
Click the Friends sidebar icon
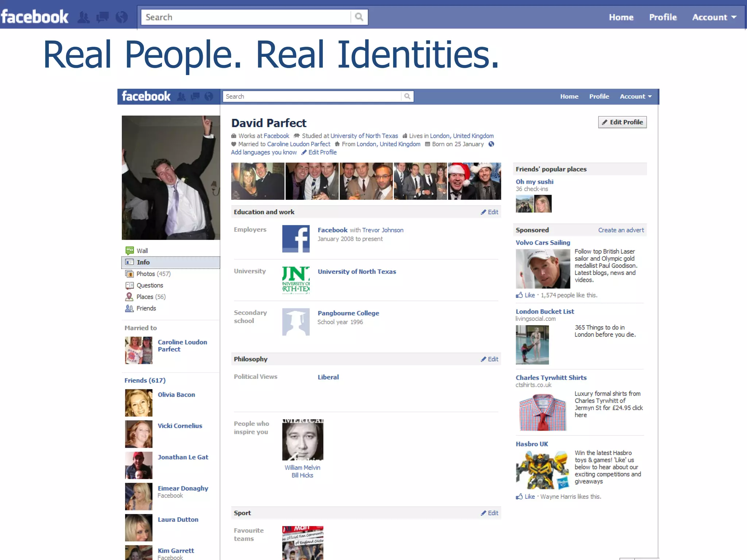pos(129,308)
